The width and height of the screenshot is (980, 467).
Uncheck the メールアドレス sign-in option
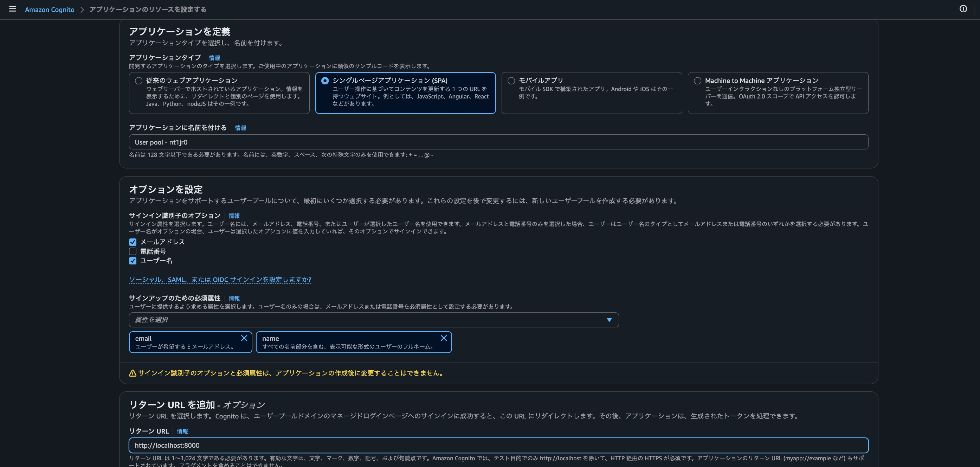coord(133,242)
